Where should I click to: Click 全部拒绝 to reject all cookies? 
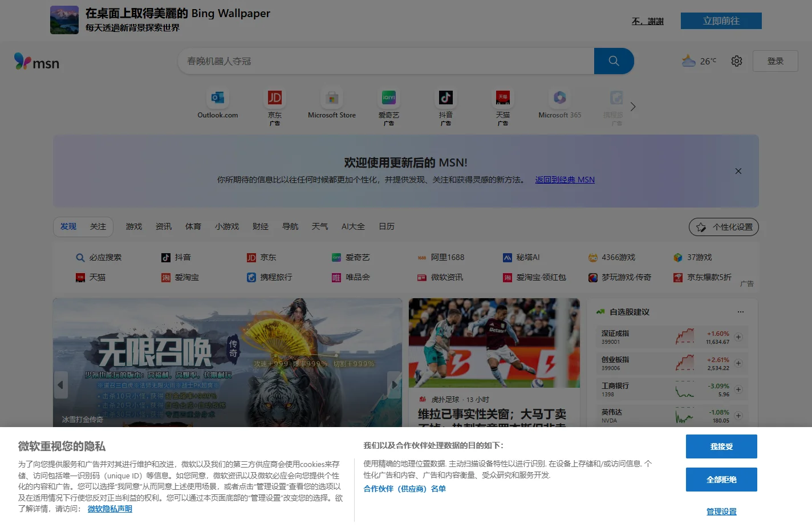tap(721, 480)
